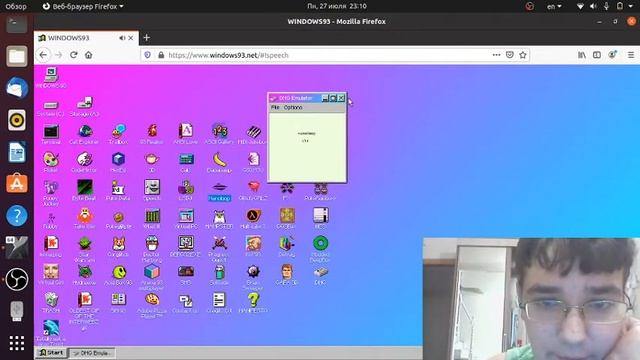This screenshot has width=640, height=360.
Task: Open Files from the Ubuntu dock
Action: coord(17,56)
